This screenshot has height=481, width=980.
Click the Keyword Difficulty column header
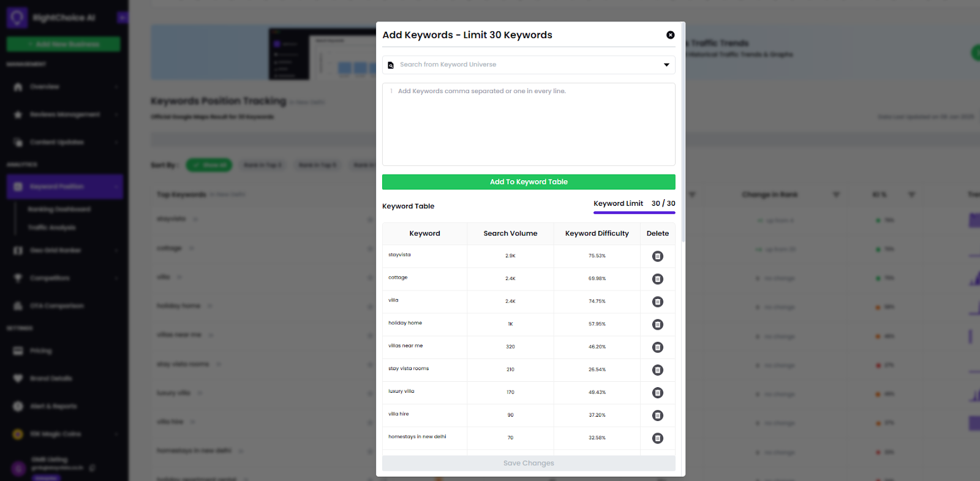tap(597, 233)
